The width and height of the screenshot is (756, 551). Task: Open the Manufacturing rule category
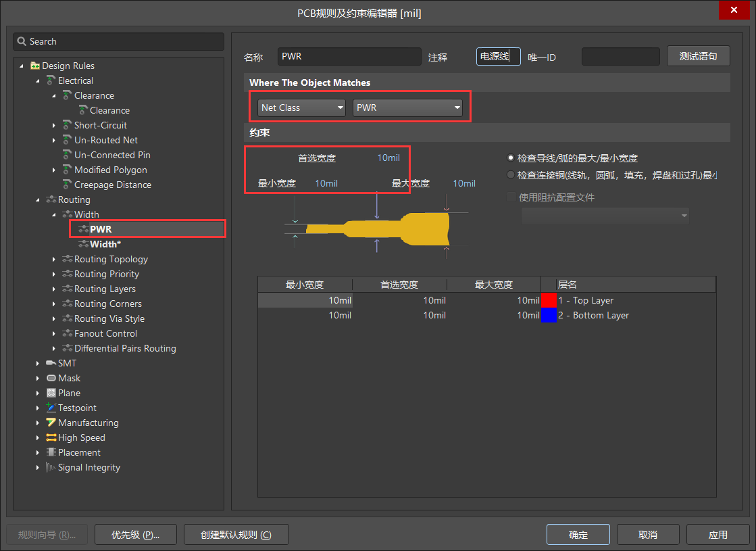pyautogui.click(x=89, y=423)
